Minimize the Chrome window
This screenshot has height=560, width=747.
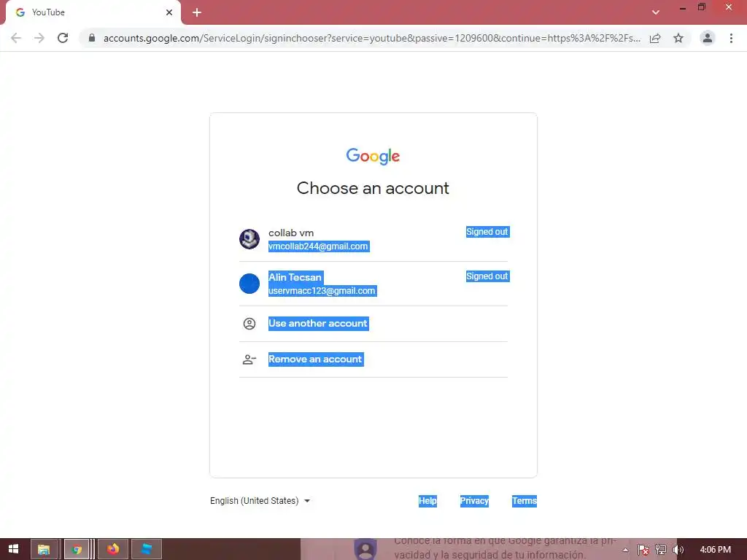pyautogui.click(x=683, y=8)
